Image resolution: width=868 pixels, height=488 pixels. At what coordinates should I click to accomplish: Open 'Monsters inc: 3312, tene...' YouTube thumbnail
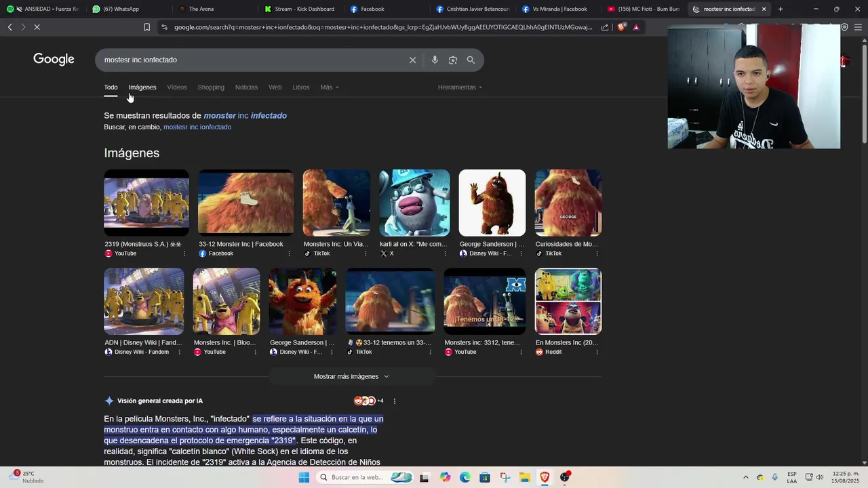(485, 301)
